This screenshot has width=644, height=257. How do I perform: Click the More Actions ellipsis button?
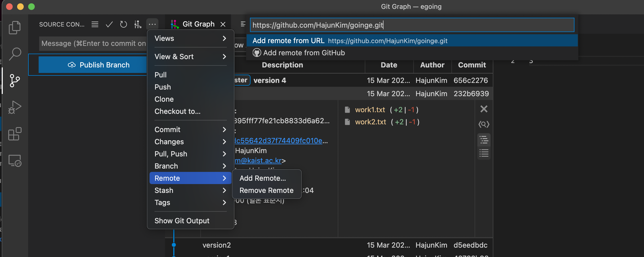point(152,24)
